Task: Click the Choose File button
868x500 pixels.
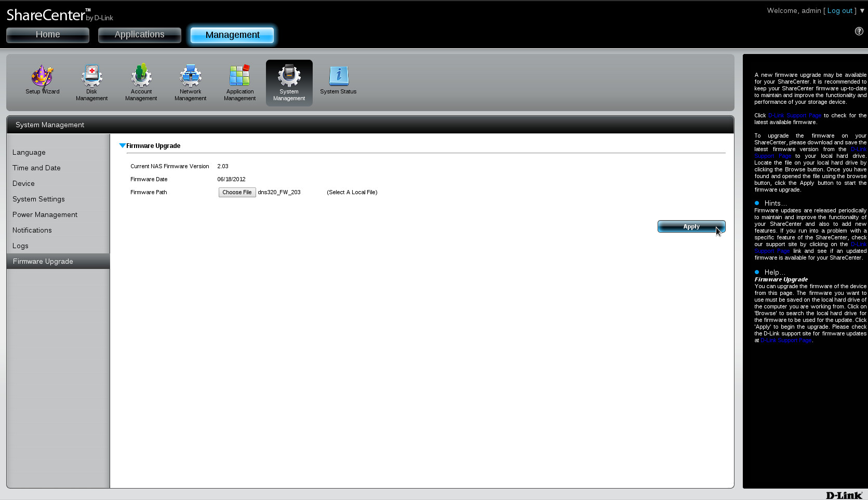Action: click(237, 192)
